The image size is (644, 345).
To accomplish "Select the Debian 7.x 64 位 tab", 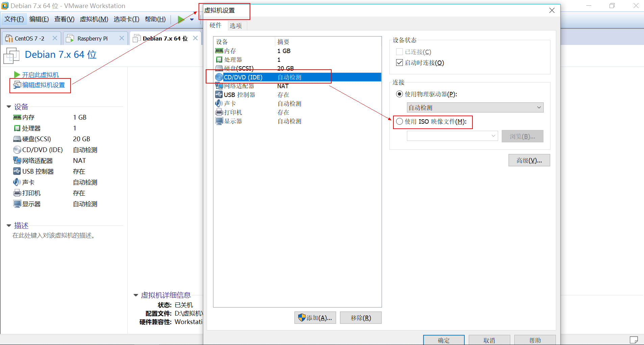I will pyautogui.click(x=165, y=38).
